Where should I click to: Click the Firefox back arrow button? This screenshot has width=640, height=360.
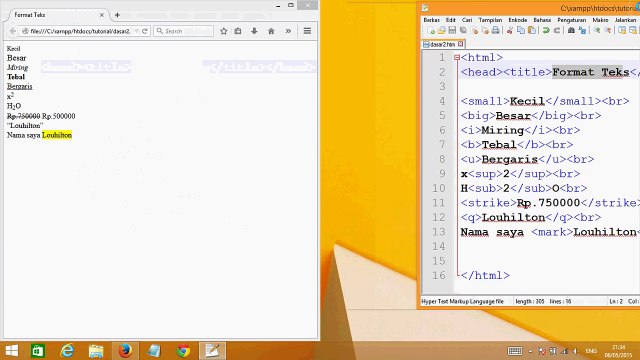click(13, 31)
